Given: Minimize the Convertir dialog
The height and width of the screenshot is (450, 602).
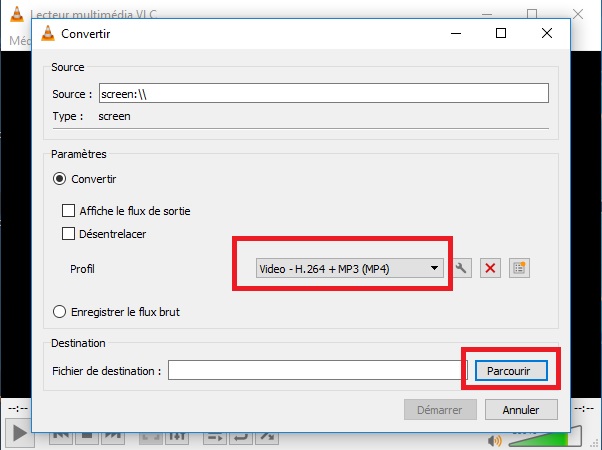Looking at the screenshot, I should coord(456,33).
